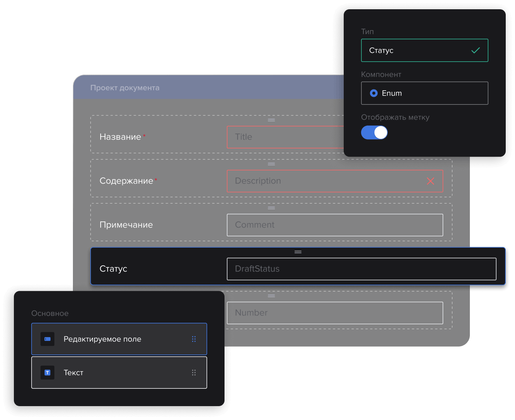Click the blue Редактируемое поле icon
The width and height of the screenshot is (515, 420).
(47, 339)
